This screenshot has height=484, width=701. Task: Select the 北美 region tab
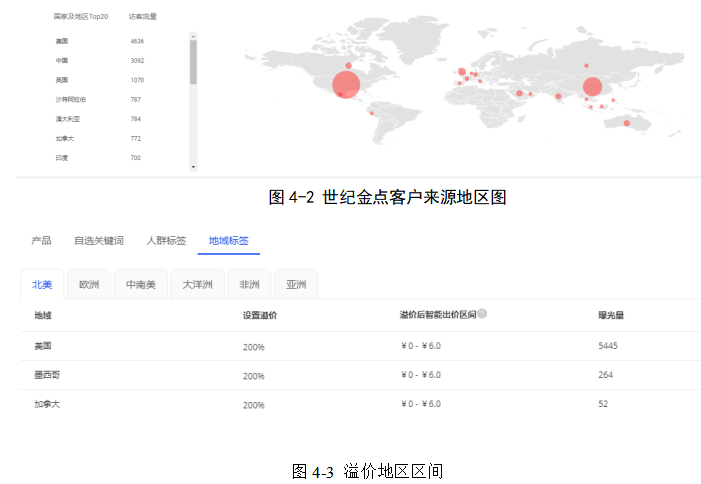[x=42, y=285]
